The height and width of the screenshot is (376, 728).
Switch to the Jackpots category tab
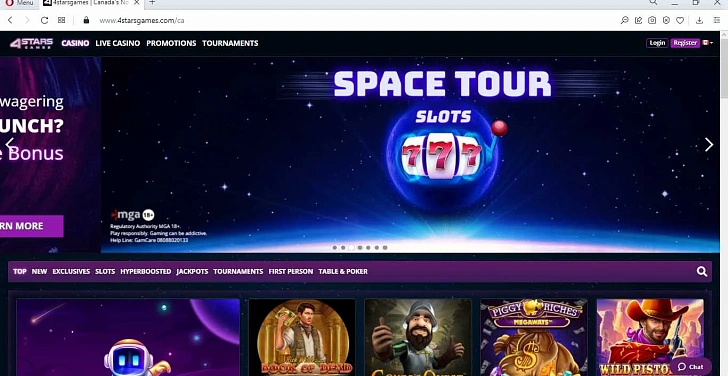click(192, 272)
